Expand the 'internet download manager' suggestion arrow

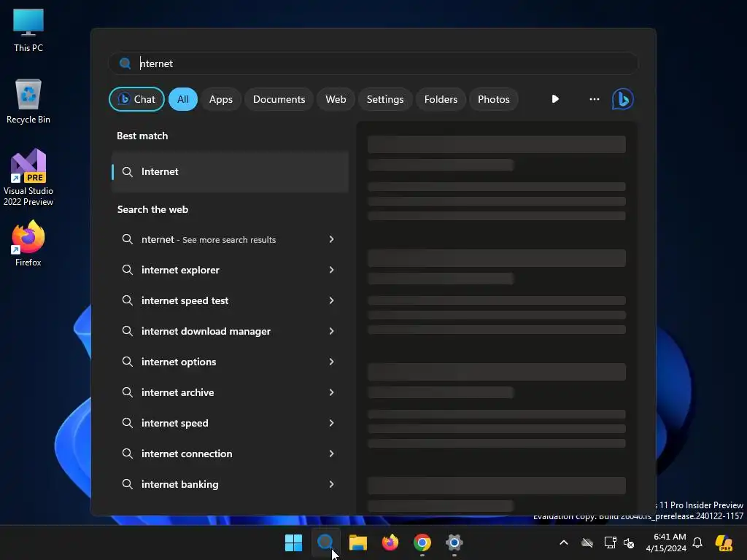point(331,331)
